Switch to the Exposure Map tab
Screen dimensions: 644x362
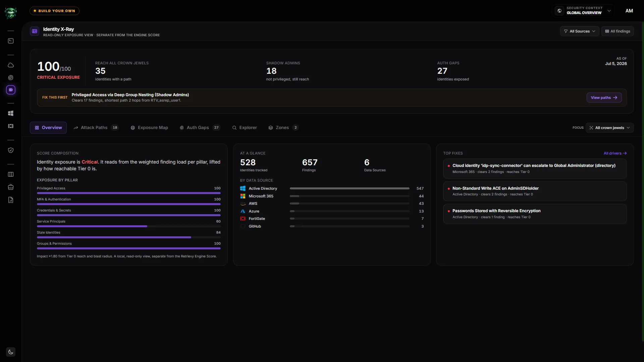(x=149, y=128)
